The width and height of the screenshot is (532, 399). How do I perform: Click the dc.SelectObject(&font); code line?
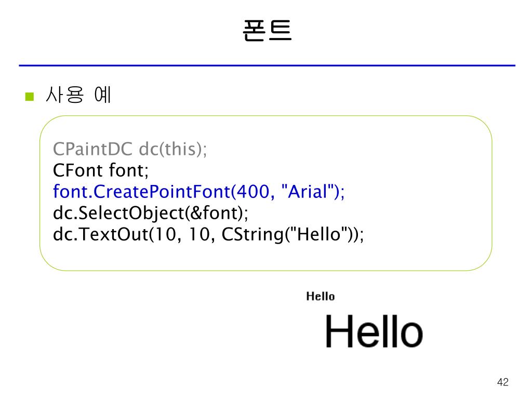[151, 213]
